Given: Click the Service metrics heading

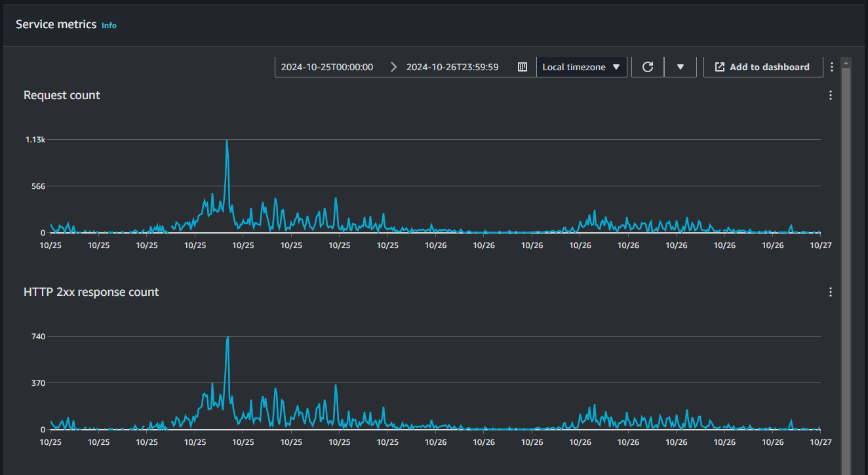Looking at the screenshot, I should (56, 24).
